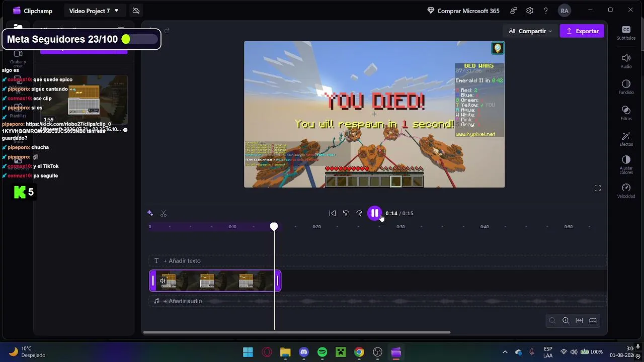Click the Clipchamp logo home
Screen dimensions: 644x362
(33, 11)
